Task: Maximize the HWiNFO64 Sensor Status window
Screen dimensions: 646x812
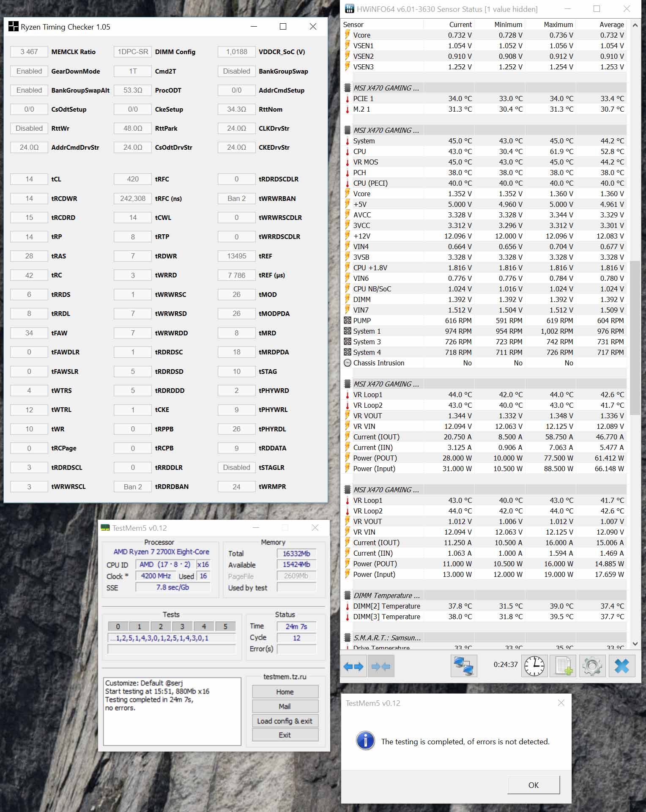Action: tap(597, 9)
